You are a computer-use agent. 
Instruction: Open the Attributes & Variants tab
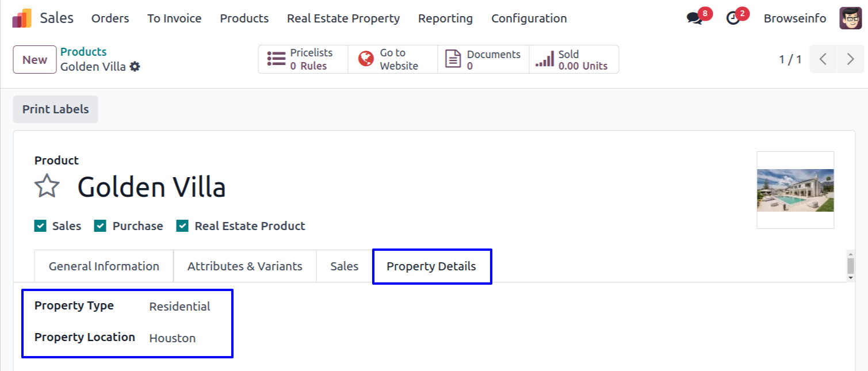244,266
